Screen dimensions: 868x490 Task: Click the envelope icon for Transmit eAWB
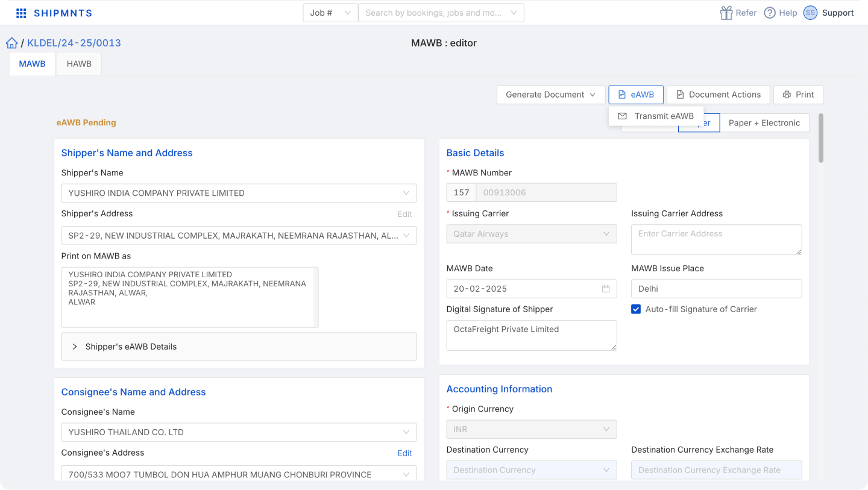pos(623,116)
